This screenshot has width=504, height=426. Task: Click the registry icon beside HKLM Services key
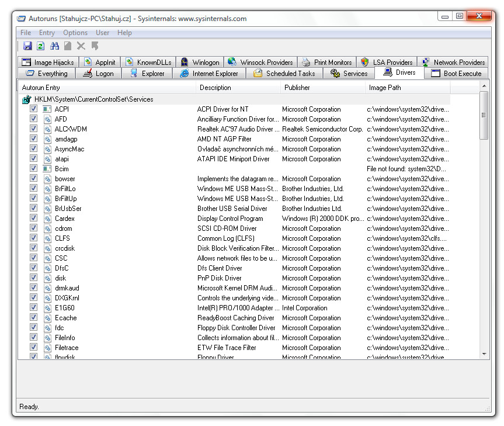[x=27, y=99]
